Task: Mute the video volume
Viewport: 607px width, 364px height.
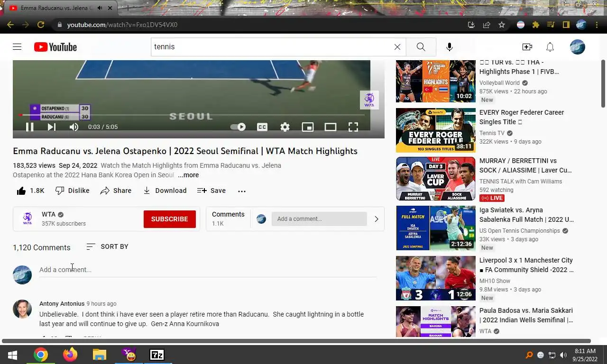Action: (74, 127)
